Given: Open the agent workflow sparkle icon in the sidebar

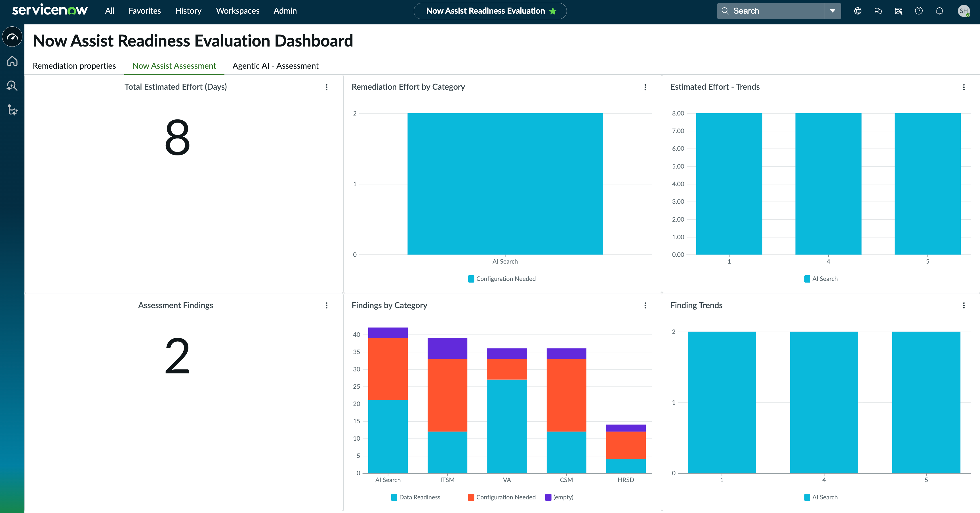Looking at the screenshot, I should pyautogui.click(x=12, y=110).
